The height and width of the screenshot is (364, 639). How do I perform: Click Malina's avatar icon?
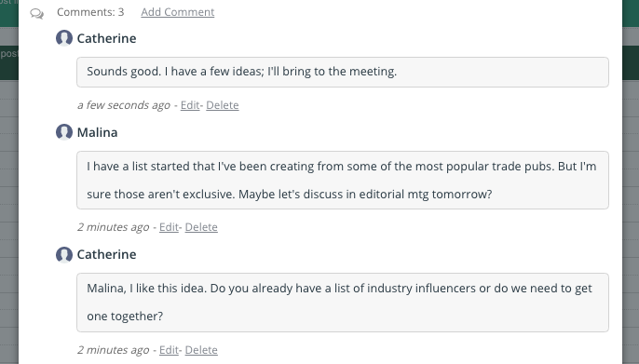64,132
